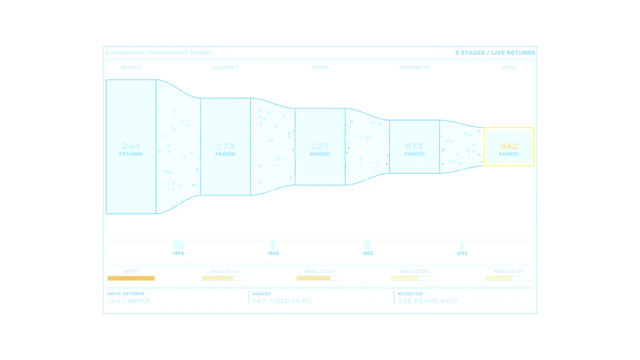Screen dimensions: 640x360
Task: Click the orange INPUT progress bar
Action: [x=131, y=278]
